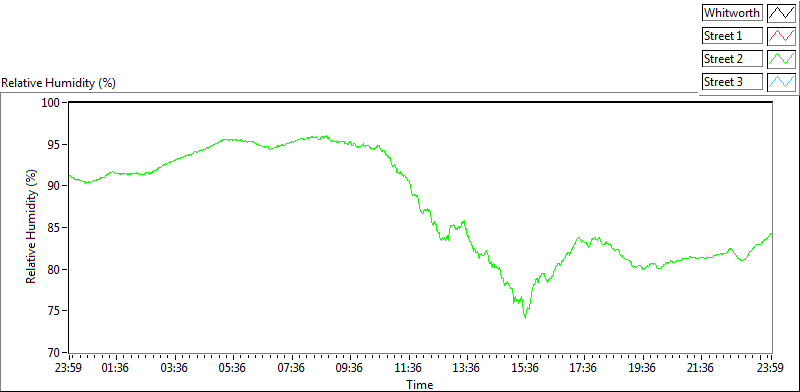800x392 pixels.
Task: Click the Street 2 green plot sample icon
Action: click(781, 58)
